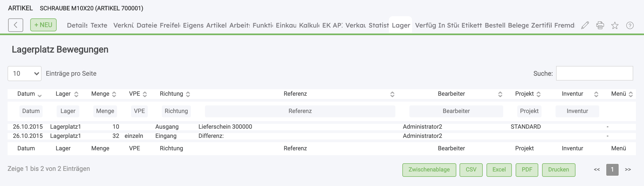644x186 pixels.
Task: Mark article as favorite with star icon
Action: pos(615,25)
